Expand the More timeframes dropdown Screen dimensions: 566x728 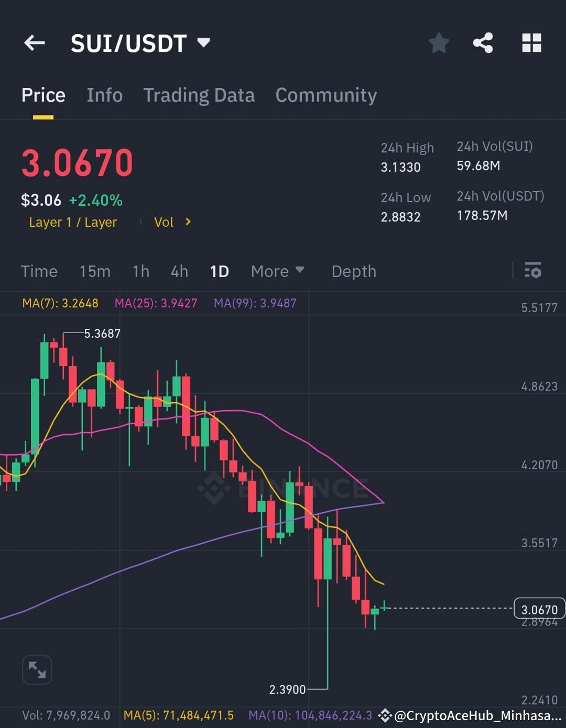point(277,271)
